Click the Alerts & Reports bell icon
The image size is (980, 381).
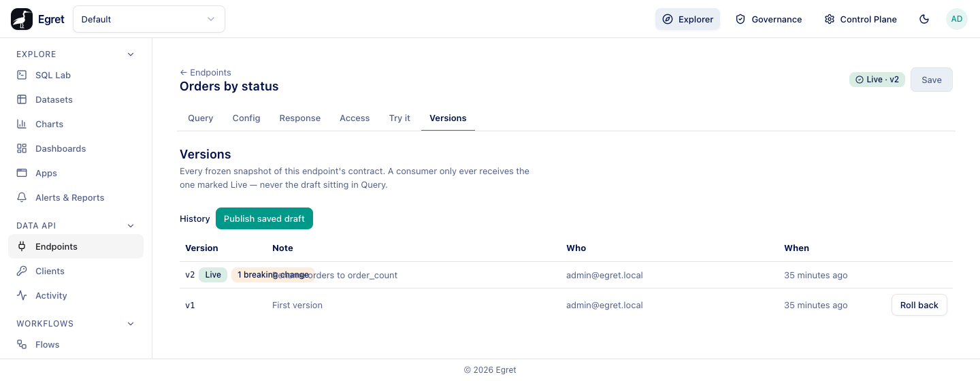pyautogui.click(x=22, y=197)
